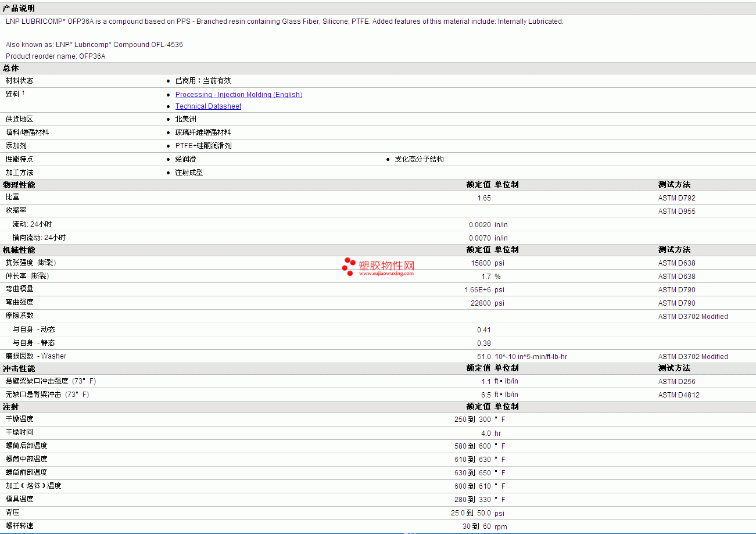Click the 悬壁梁缺口冲击强度 row label
The height and width of the screenshot is (534, 756).
coord(51,381)
